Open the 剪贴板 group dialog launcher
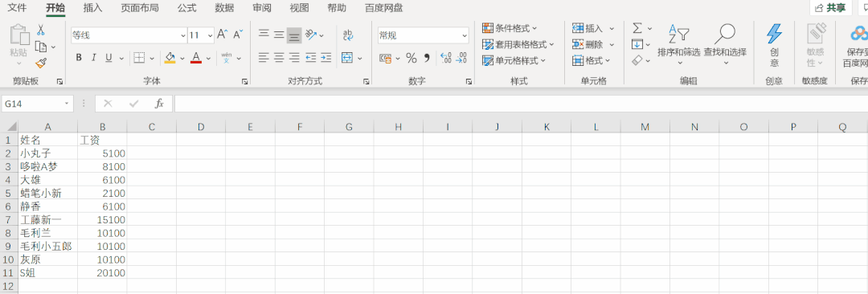Image resolution: width=868 pixels, height=294 pixels. 59,81
